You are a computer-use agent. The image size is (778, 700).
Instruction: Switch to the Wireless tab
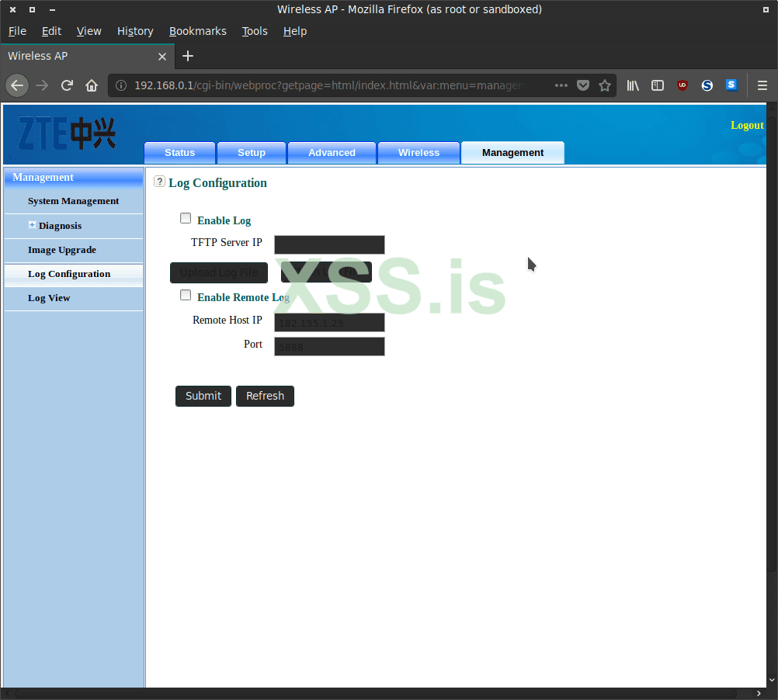(x=419, y=153)
